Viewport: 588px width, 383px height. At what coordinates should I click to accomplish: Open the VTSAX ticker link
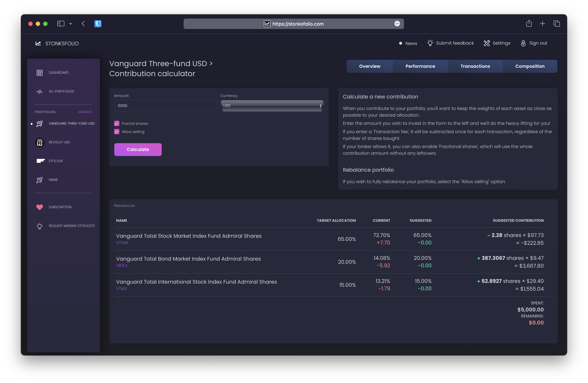click(122, 243)
